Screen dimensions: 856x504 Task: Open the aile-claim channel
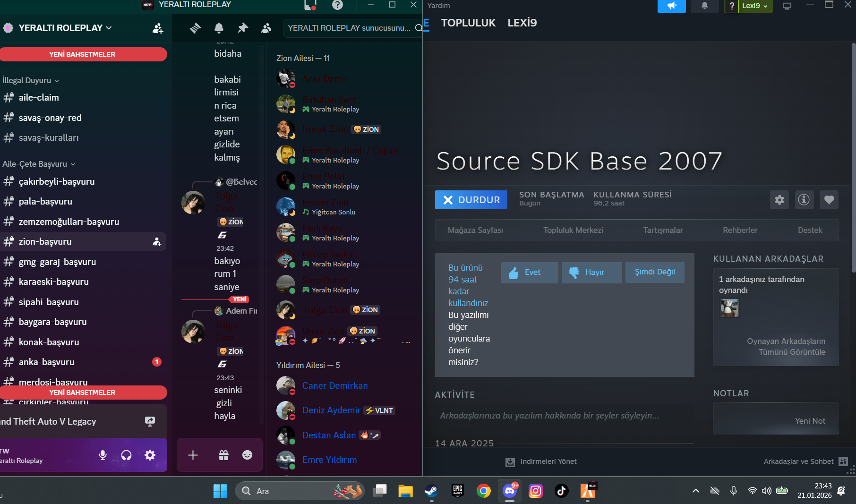[x=83, y=98]
